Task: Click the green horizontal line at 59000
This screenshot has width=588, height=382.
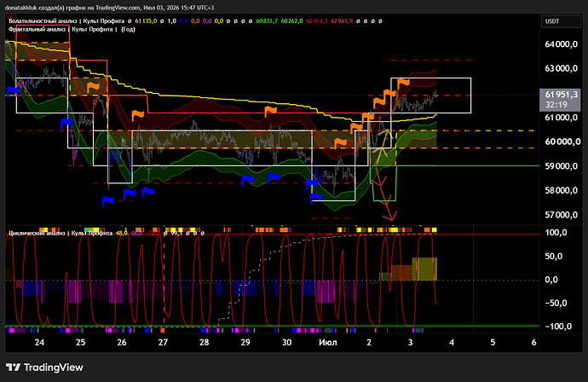Action: click(x=467, y=165)
